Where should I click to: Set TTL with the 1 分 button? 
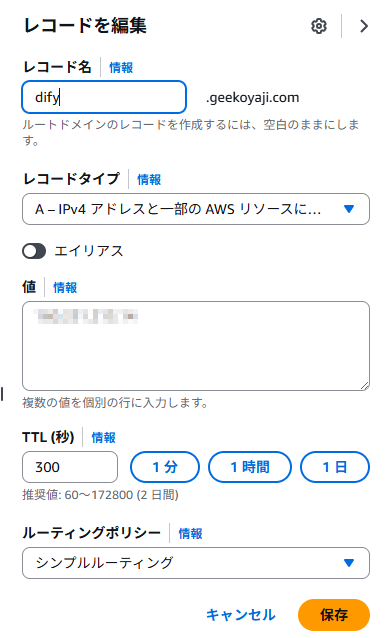point(165,467)
